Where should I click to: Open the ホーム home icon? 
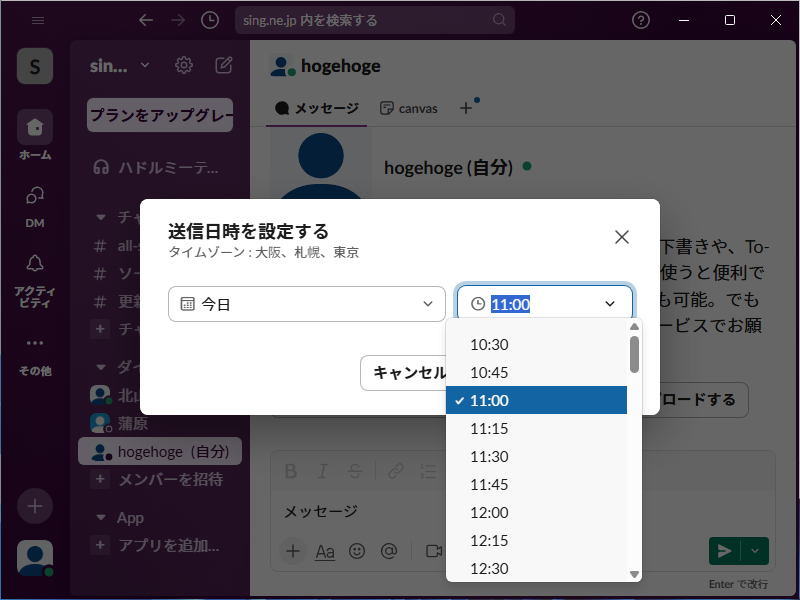tap(35, 127)
